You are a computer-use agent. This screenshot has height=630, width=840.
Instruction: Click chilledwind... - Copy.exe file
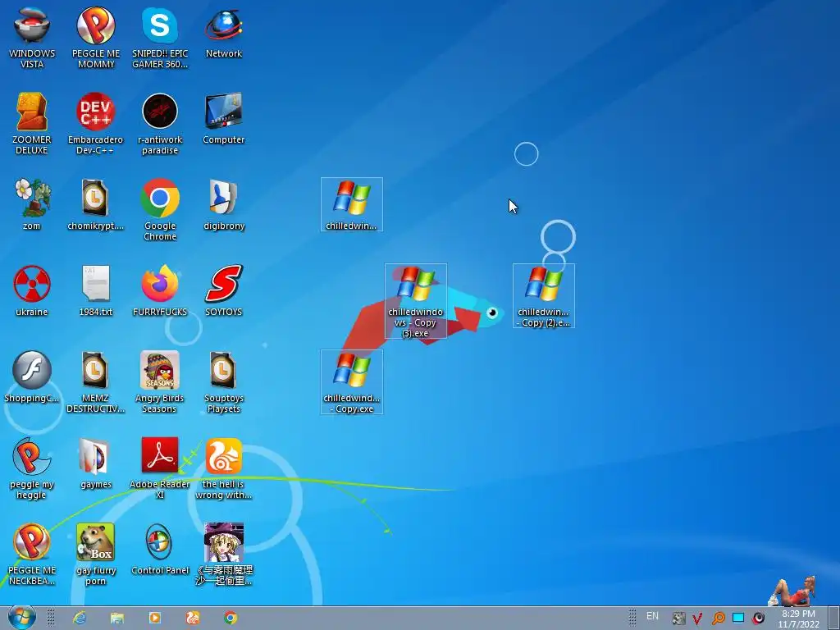(x=351, y=382)
